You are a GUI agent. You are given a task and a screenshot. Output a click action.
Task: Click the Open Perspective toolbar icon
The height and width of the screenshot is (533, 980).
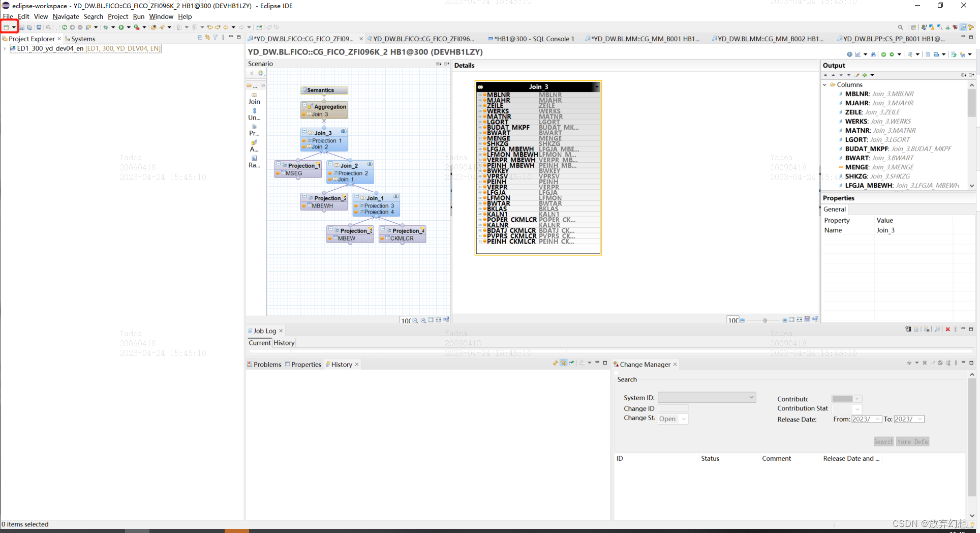[913, 27]
